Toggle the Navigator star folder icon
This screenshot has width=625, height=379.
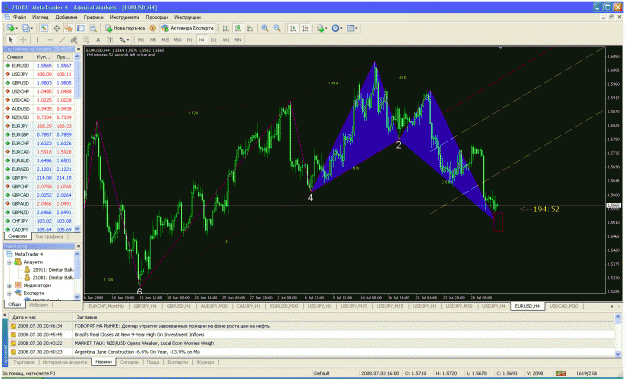pos(69,28)
